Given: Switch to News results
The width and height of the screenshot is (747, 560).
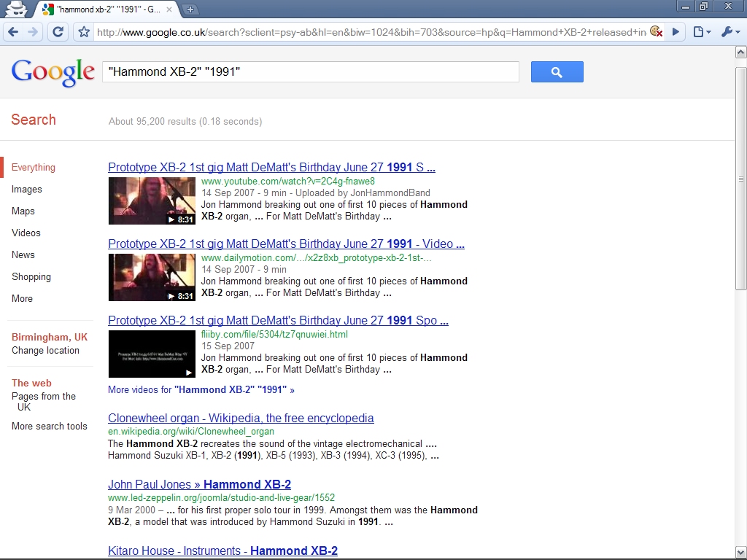Looking at the screenshot, I should [x=23, y=254].
